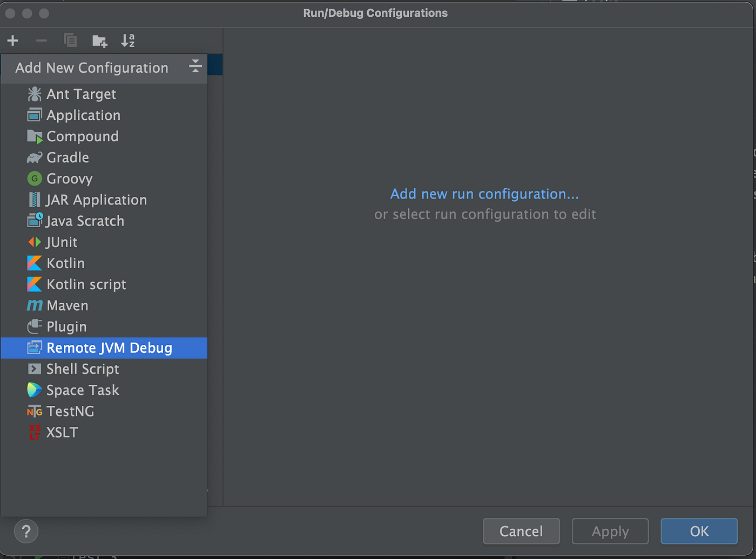Click the Add new run configuration link
Screen dimensions: 756x559
[484, 194]
